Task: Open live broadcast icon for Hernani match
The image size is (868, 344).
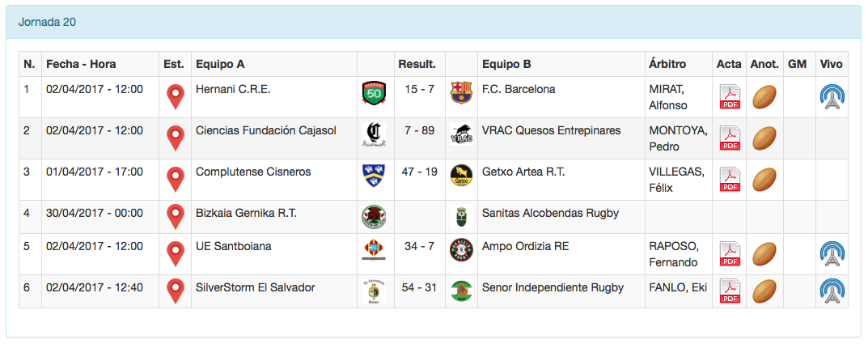Action: point(832,97)
